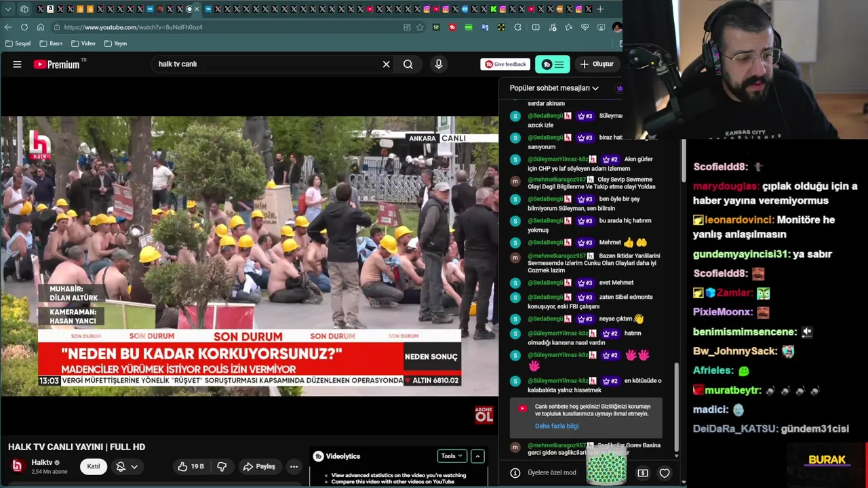Open the Yayın bookmarks folder
Viewport: 868px width, 488px height.
point(115,43)
